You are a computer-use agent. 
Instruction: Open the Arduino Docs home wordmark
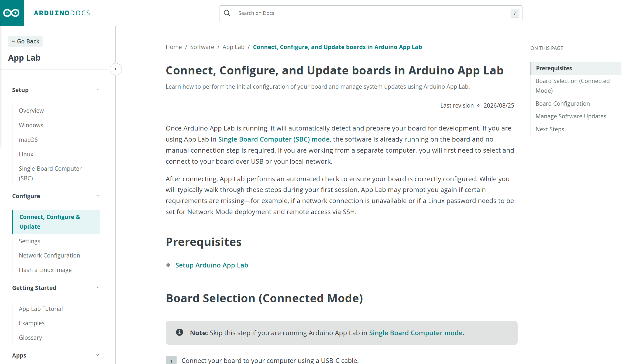click(x=62, y=13)
